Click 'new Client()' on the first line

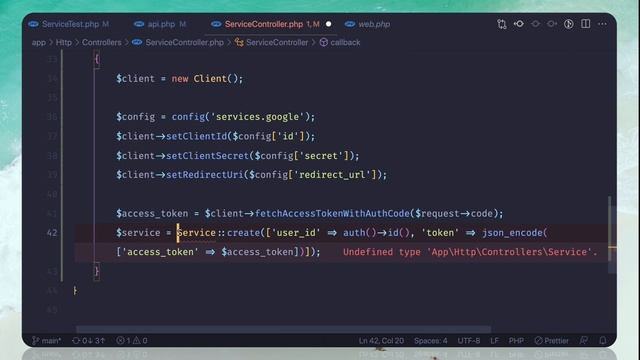(x=207, y=79)
